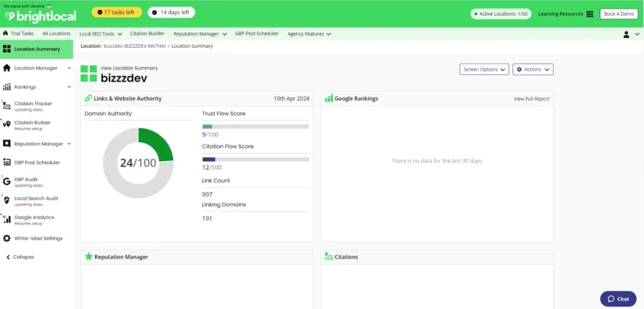Image resolution: width=644 pixels, height=309 pixels.
Task: Expand sidebar Reputation Manager chevron
Action: (x=69, y=144)
